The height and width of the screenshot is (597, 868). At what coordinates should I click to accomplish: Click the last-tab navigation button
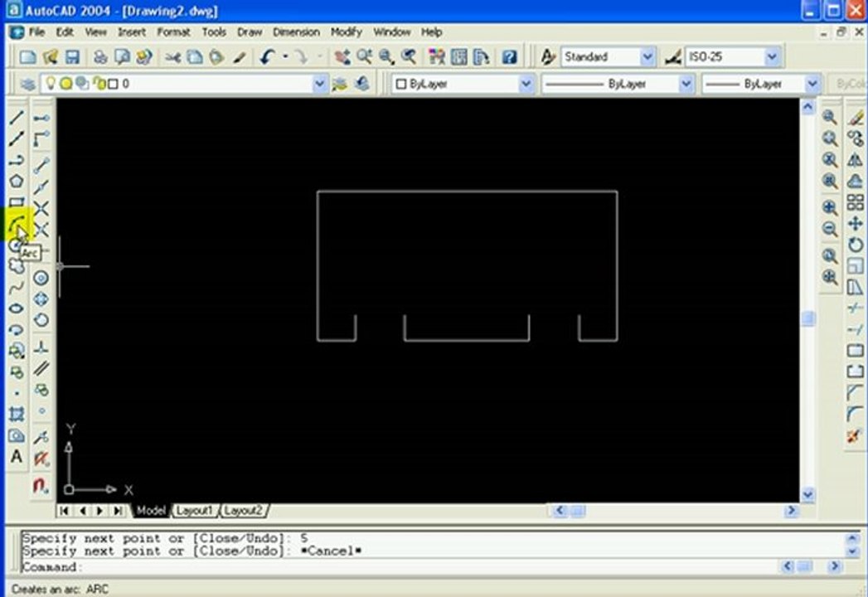(x=118, y=511)
